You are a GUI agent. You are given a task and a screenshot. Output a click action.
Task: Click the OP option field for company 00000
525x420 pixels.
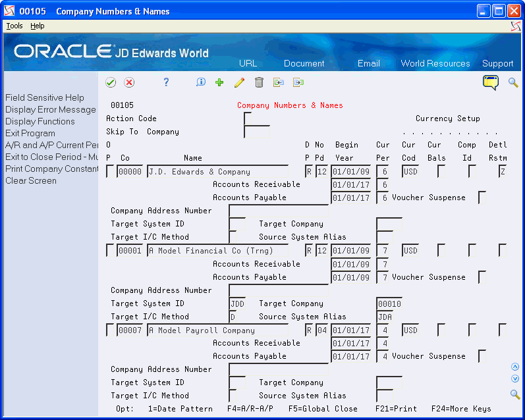(110, 171)
